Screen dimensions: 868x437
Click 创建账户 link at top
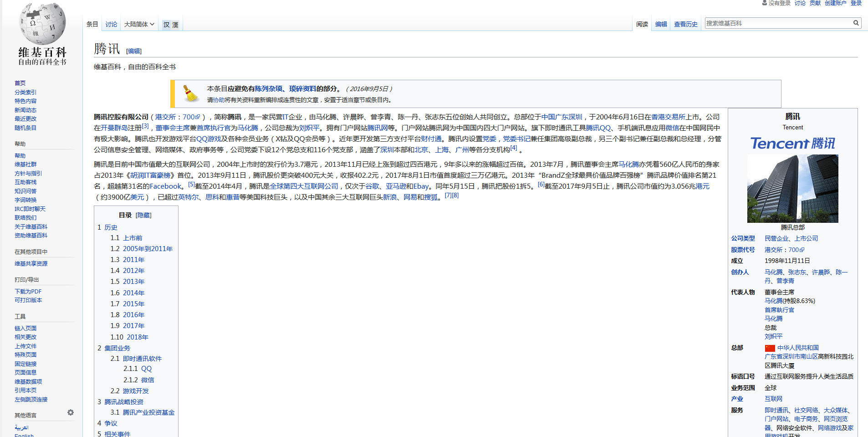point(835,3)
